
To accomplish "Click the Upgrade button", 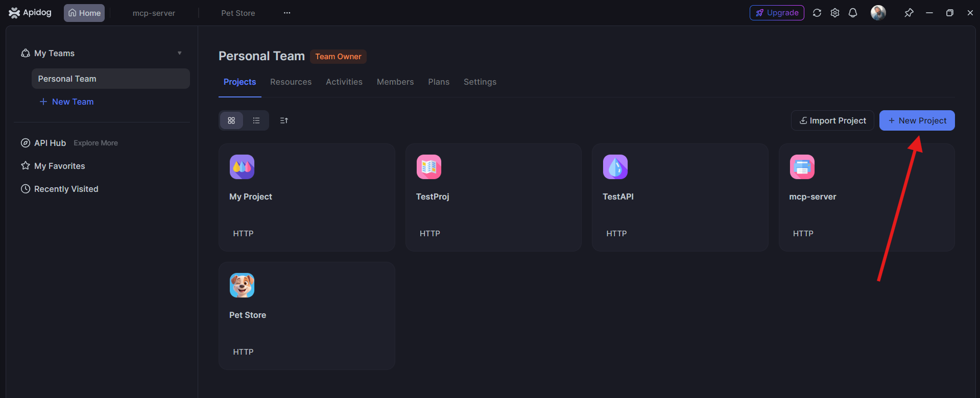I will (x=777, y=13).
